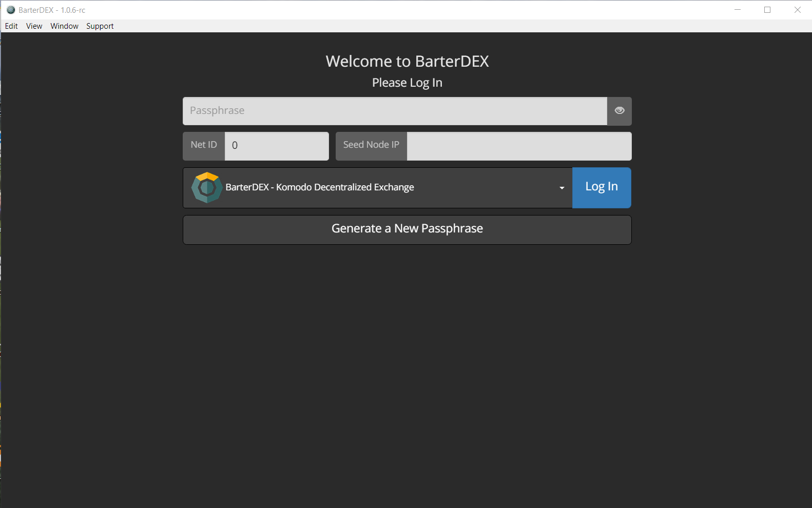Minimize the BarterDEX window
Screen dimensions: 812x508
(738, 10)
